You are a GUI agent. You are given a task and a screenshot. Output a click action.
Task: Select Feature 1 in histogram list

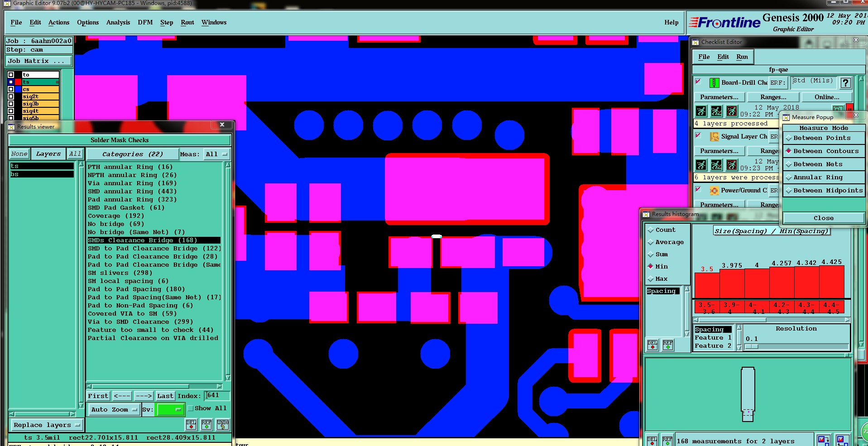pos(713,338)
